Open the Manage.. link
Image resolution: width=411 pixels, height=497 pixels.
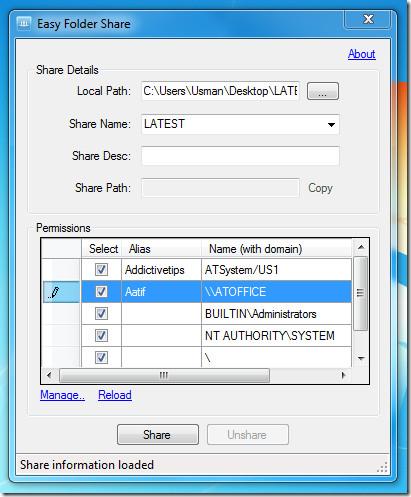(x=62, y=395)
